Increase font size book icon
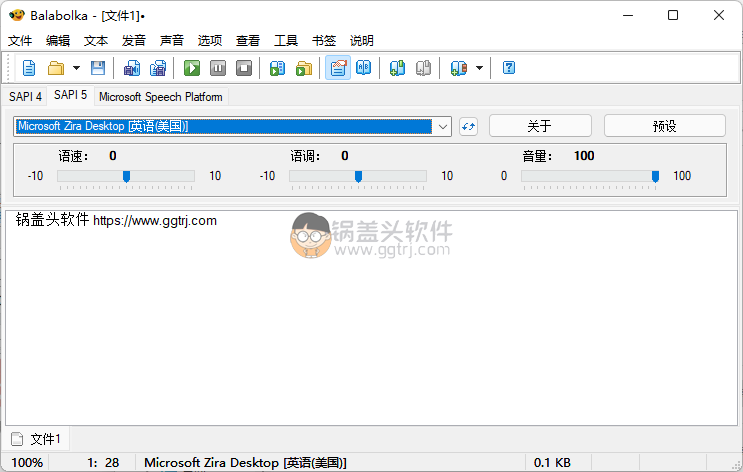The height and width of the screenshot is (472, 743). 397,68
